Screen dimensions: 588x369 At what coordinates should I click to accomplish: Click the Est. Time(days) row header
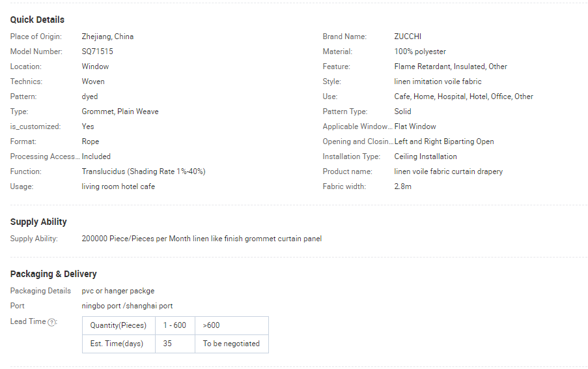point(119,344)
